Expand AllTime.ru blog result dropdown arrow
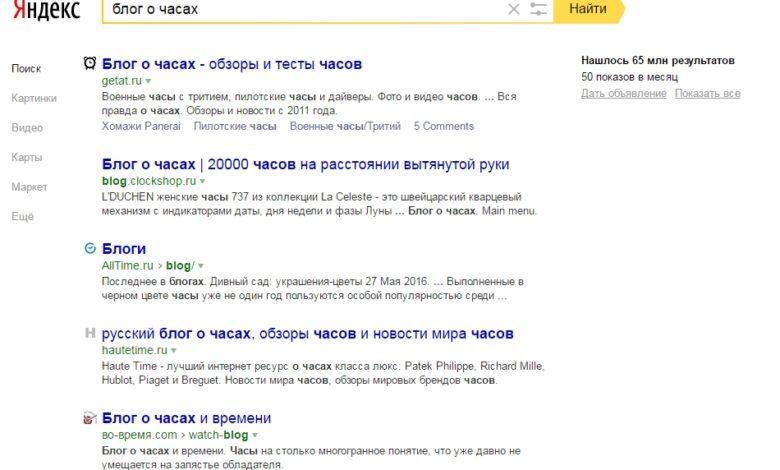The height and width of the screenshot is (470, 780). 200,266
